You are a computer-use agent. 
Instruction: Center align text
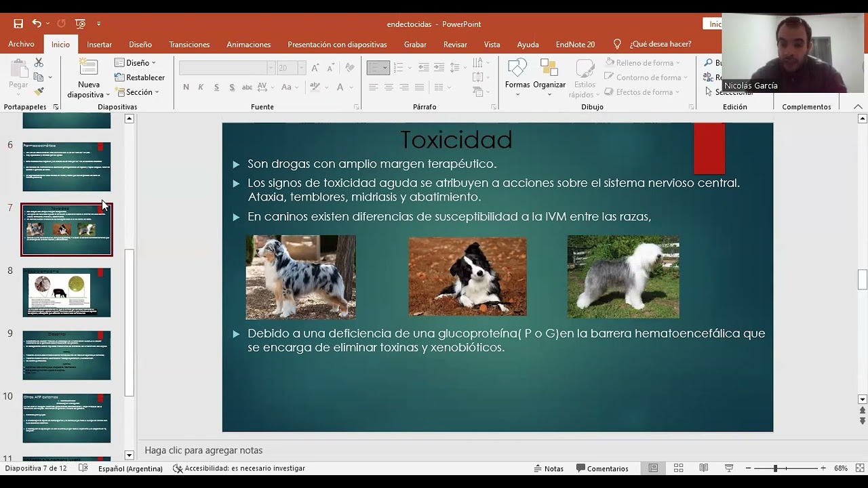point(389,87)
